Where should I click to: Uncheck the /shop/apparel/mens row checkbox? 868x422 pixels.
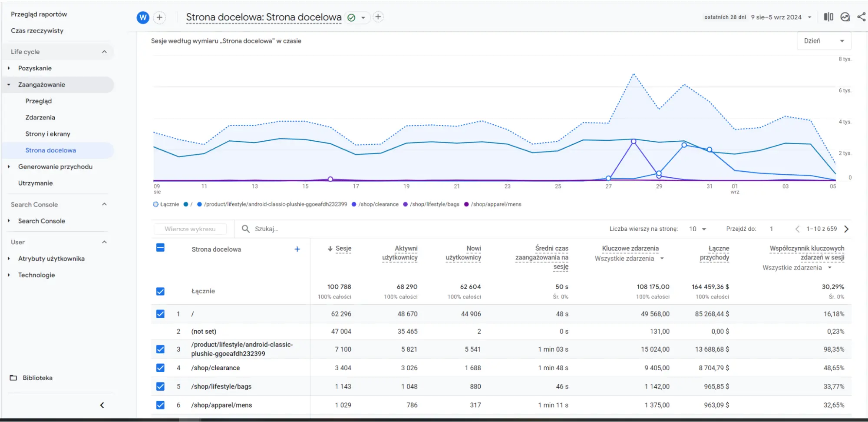(x=160, y=405)
